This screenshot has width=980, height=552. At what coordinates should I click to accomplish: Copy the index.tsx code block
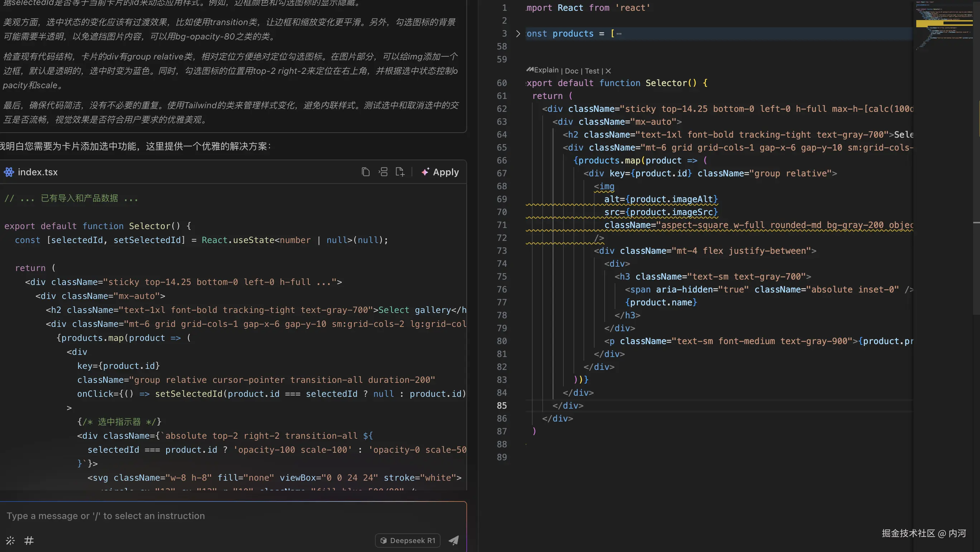[366, 172]
